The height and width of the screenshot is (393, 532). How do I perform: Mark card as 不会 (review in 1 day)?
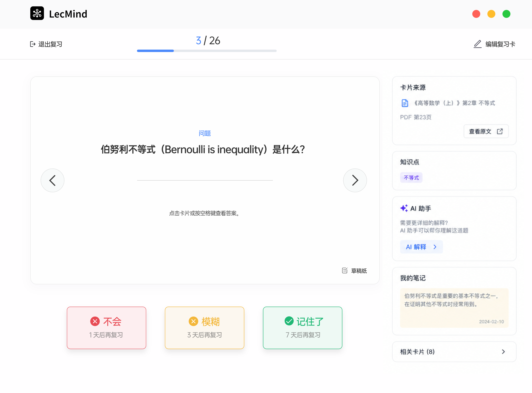click(106, 328)
